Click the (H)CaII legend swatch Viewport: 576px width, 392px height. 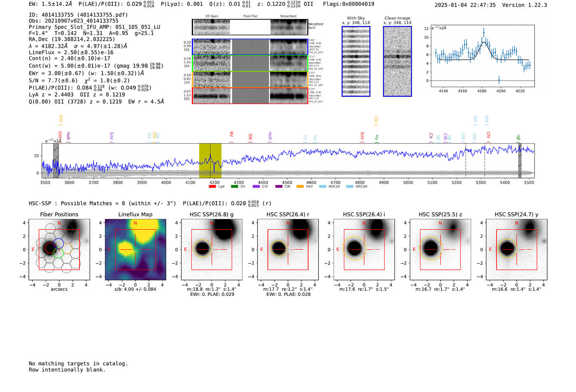[350, 186]
